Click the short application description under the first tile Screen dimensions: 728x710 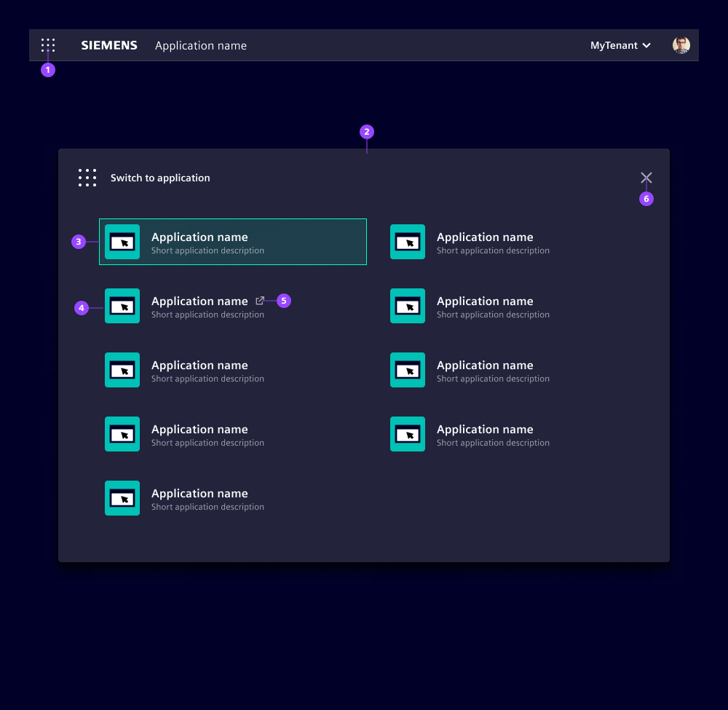pyautogui.click(x=207, y=250)
